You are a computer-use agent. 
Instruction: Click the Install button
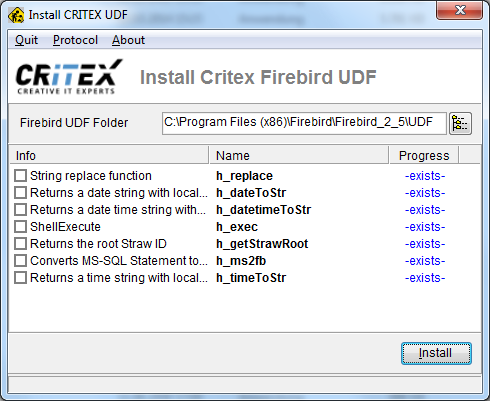[436, 353]
